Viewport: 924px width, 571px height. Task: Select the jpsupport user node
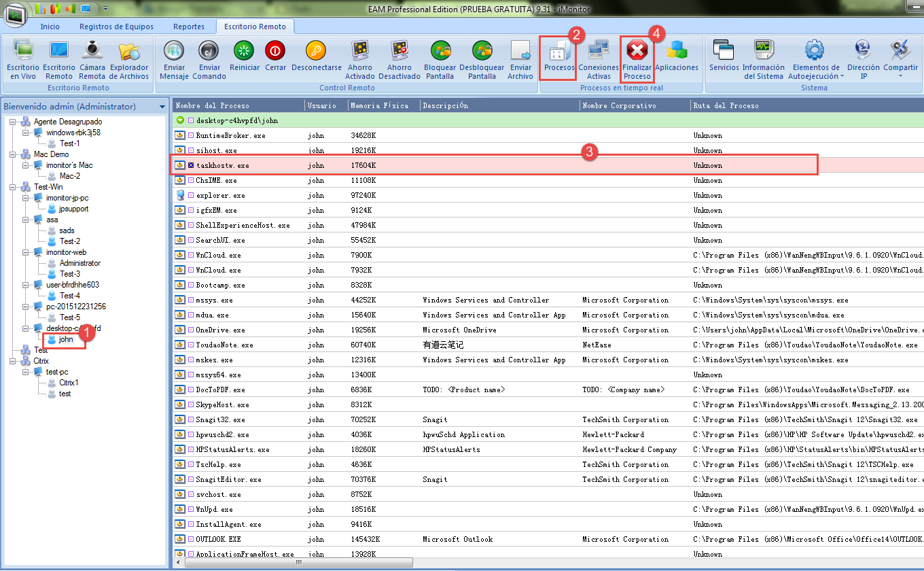(x=73, y=209)
